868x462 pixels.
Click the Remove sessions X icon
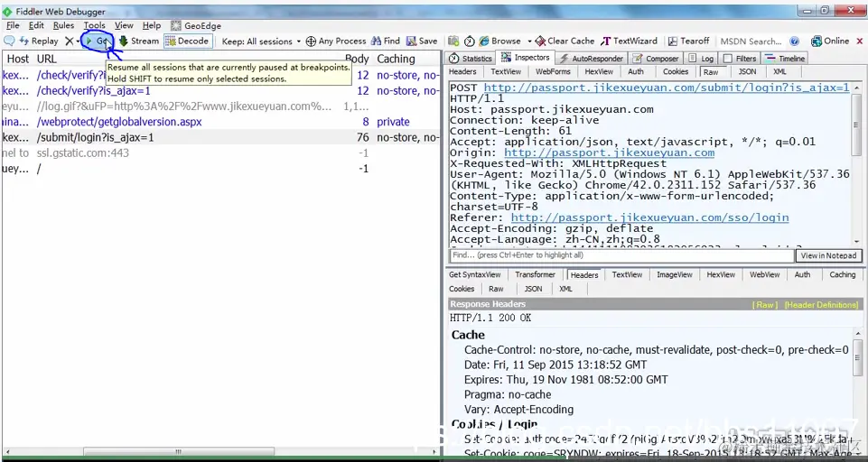(x=69, y=41)
